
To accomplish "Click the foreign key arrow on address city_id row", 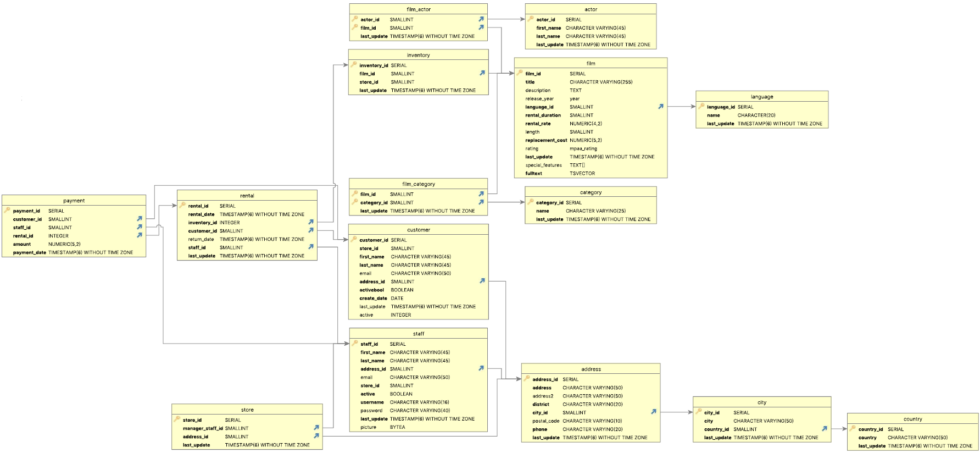I will [x=654, y=412].
